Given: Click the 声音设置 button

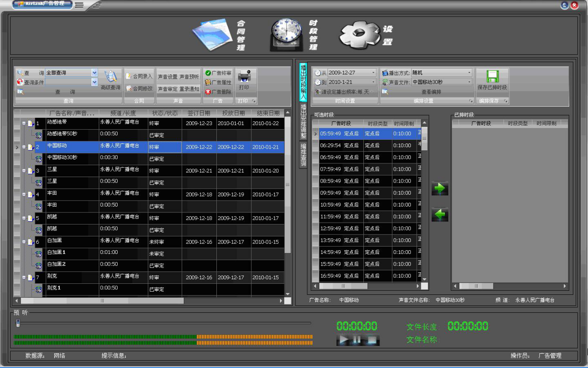Looking at the screenshot, I should click(x=167, y=77).
